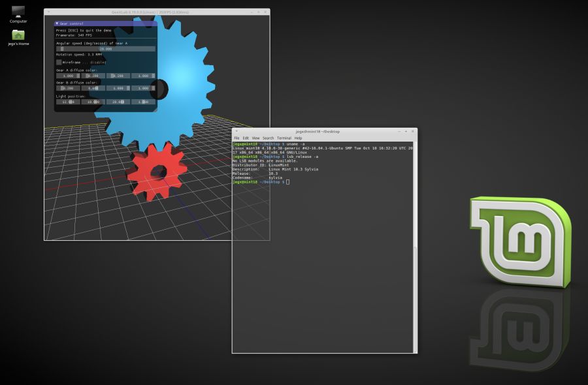Close the GeeXLab window

pyautogui.click(x=265, y=12)
